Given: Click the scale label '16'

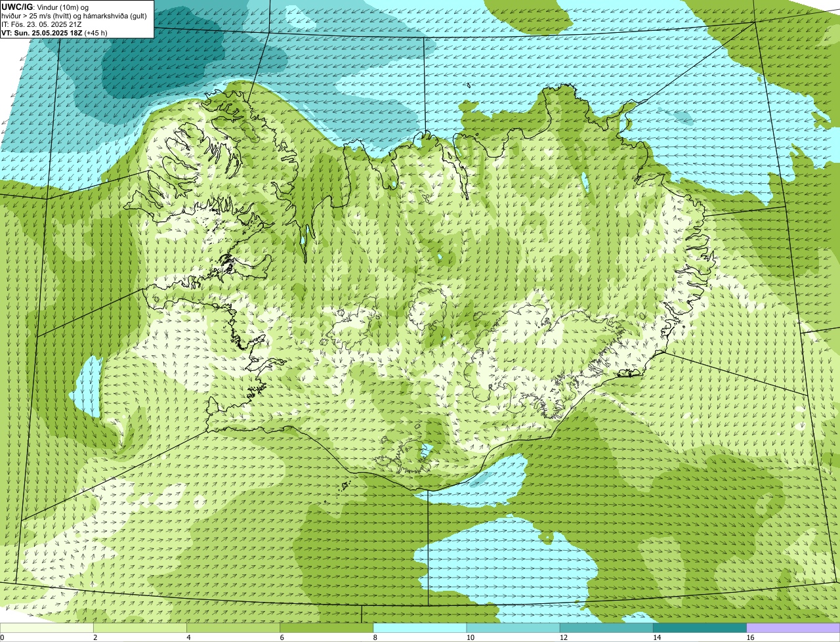Looking at the screenshot, I should [749, 637].
